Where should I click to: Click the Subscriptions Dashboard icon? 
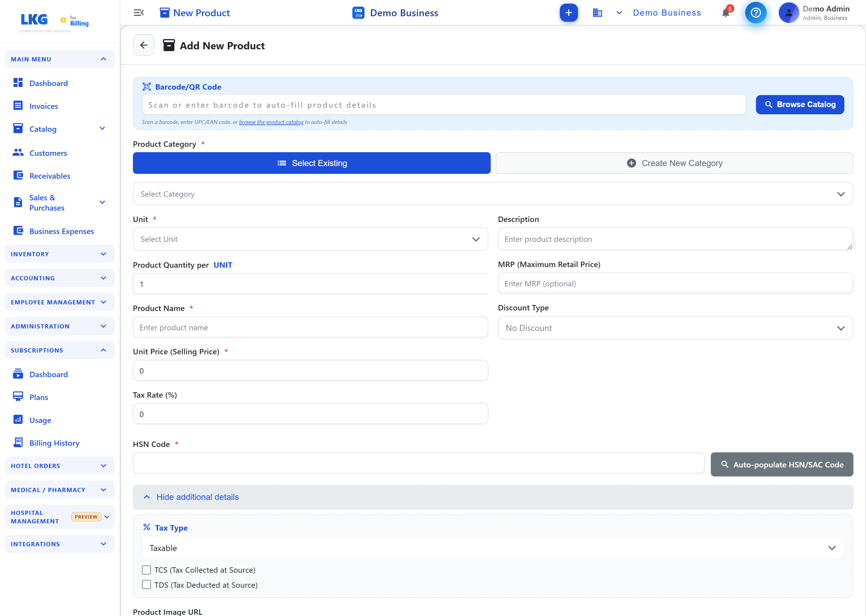point(18,374)
